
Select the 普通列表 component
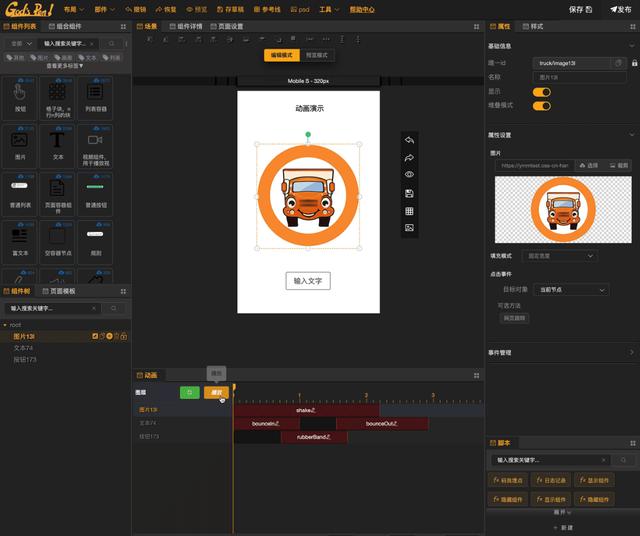(x=20, y=194)
